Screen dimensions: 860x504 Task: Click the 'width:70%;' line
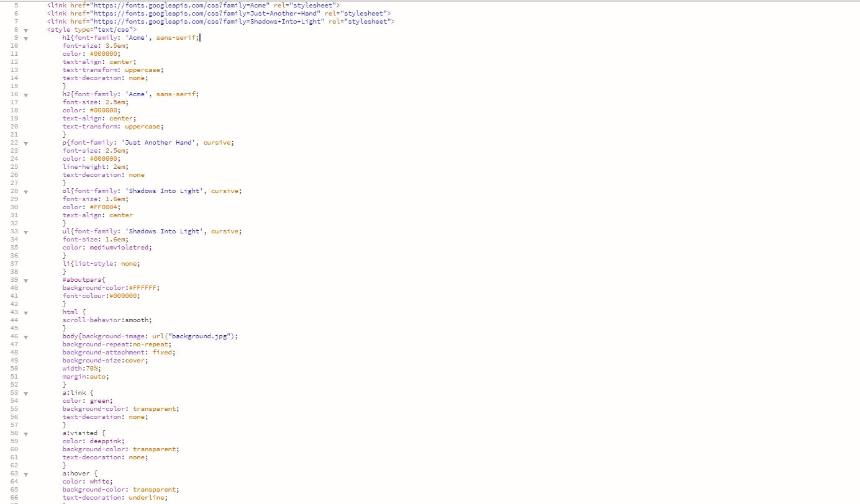pos(81,369)
